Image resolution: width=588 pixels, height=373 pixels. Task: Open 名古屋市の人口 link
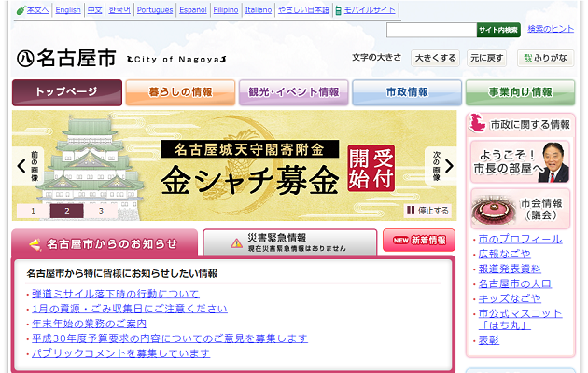click(515, 283)
